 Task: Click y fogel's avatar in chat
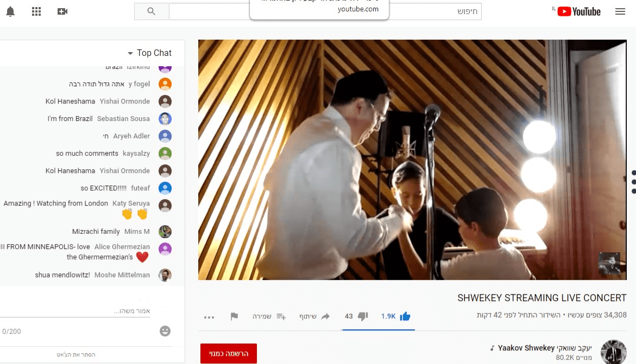point(165,84)
